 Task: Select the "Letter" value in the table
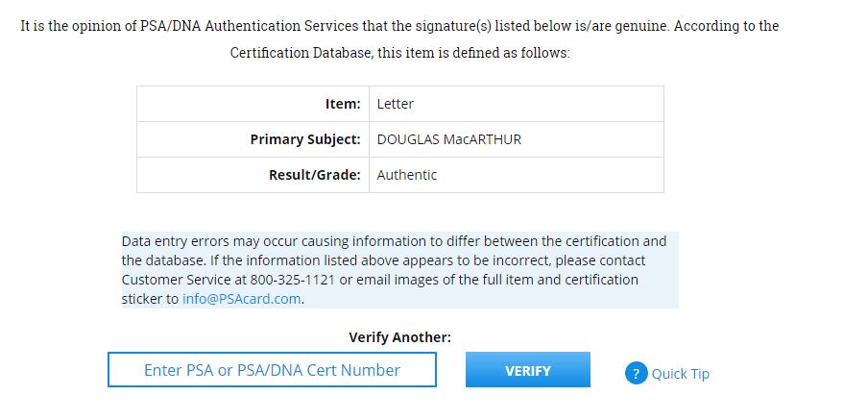[x=396, y=104]
